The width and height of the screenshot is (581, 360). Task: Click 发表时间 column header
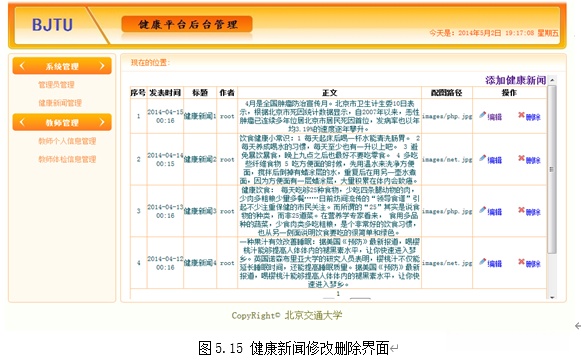pos(165,93)
